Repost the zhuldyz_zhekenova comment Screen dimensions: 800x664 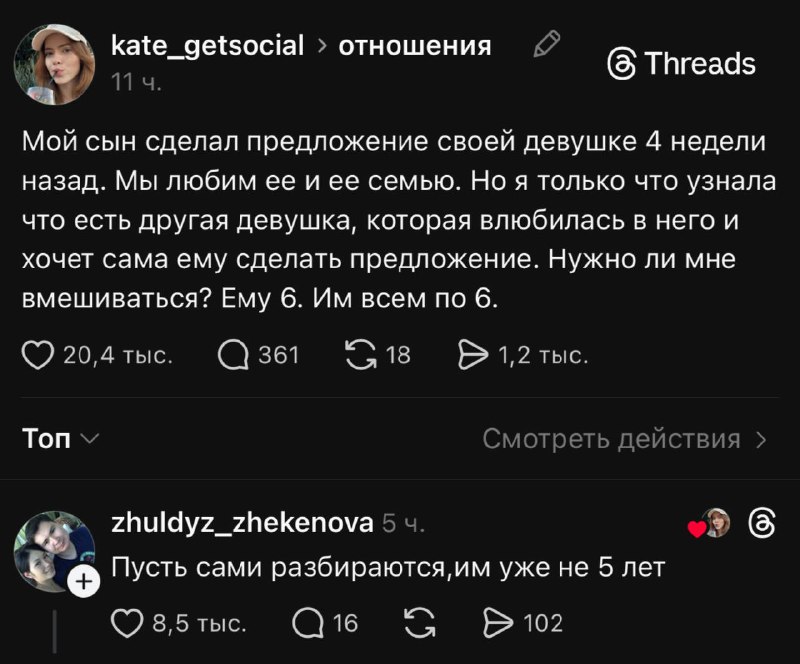(419, 623)
